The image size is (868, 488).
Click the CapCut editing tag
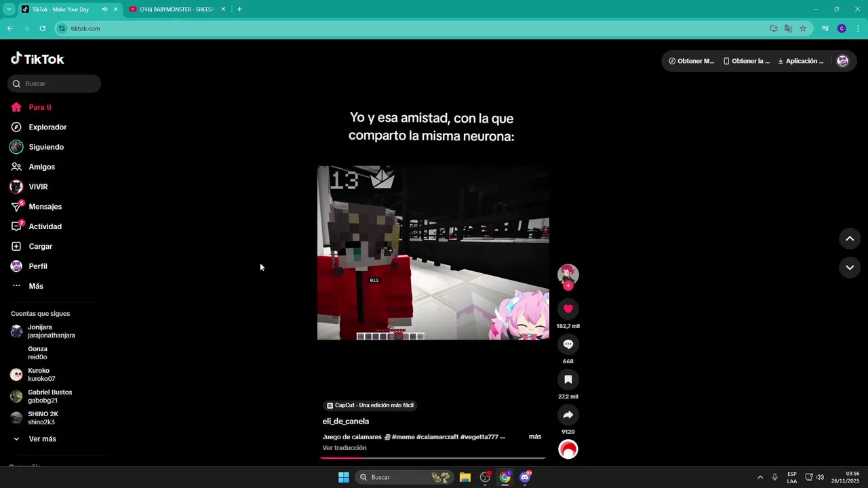[370, 405]
